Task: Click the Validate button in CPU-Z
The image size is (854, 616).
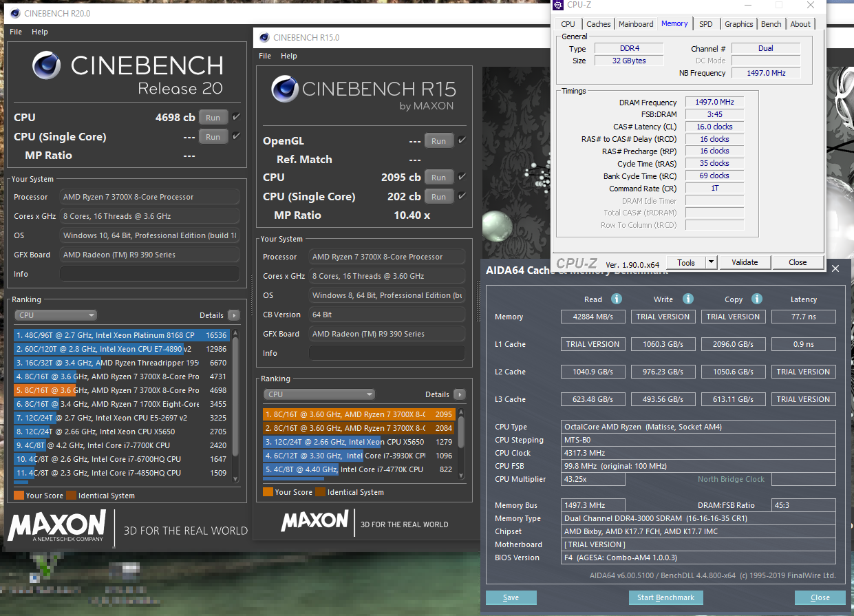Action: 745,262
